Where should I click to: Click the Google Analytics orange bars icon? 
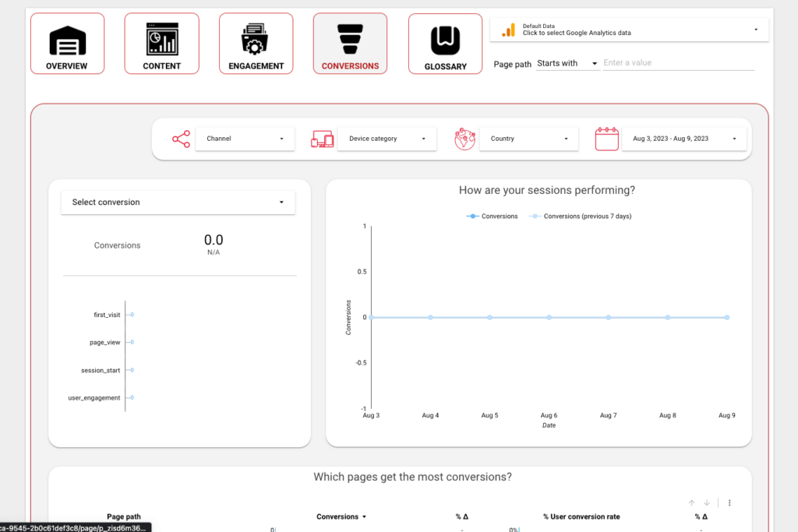point(508,30)
